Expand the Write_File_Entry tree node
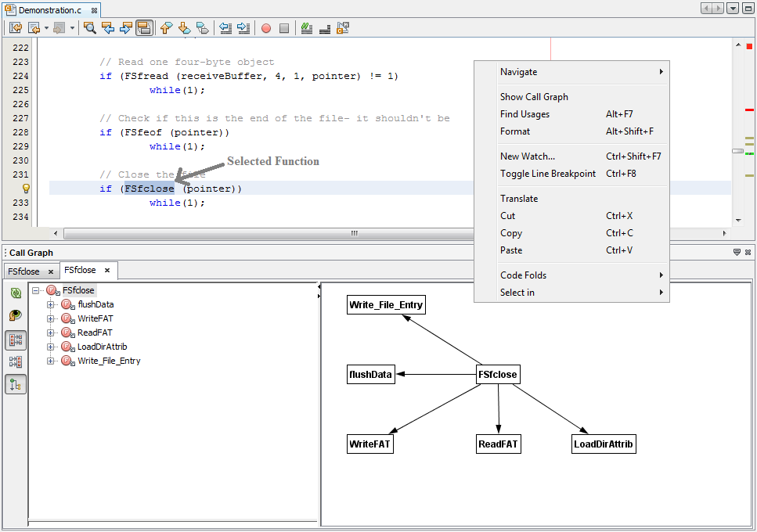757x532 pixels. tap(51, 361)
